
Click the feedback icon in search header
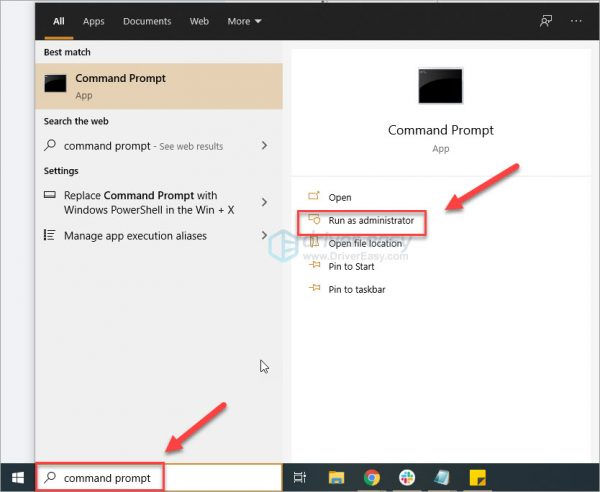click(546, 20)
